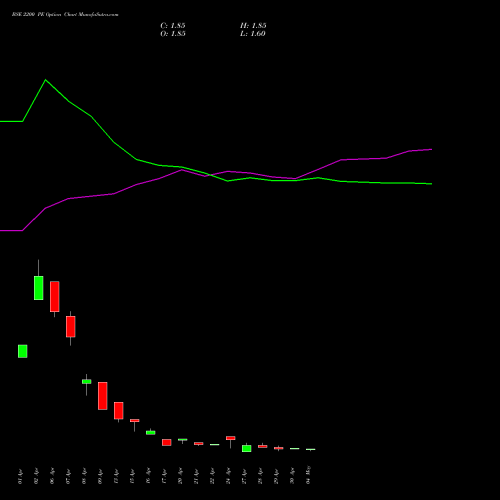Screen dimensions: 500x500
Task: Select the tall green candlestick for 02 Apr
Action: click(x=39, y=288)
